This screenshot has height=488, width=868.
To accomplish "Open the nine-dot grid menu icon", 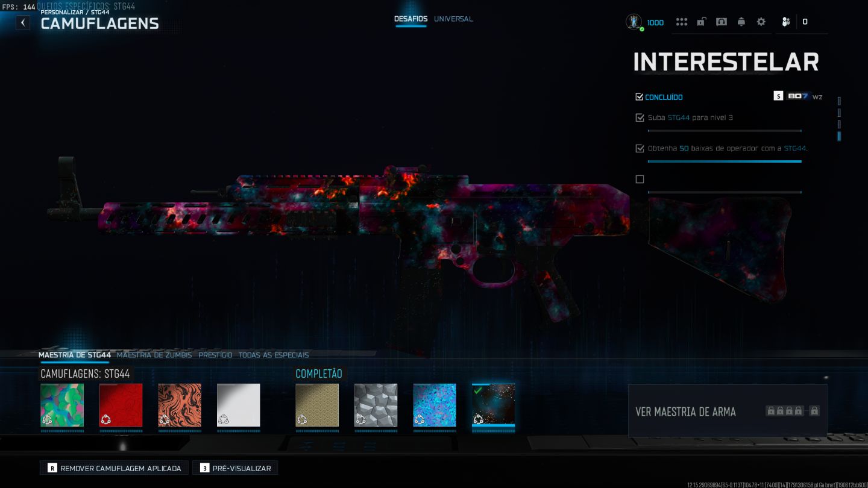I will 682,22.
